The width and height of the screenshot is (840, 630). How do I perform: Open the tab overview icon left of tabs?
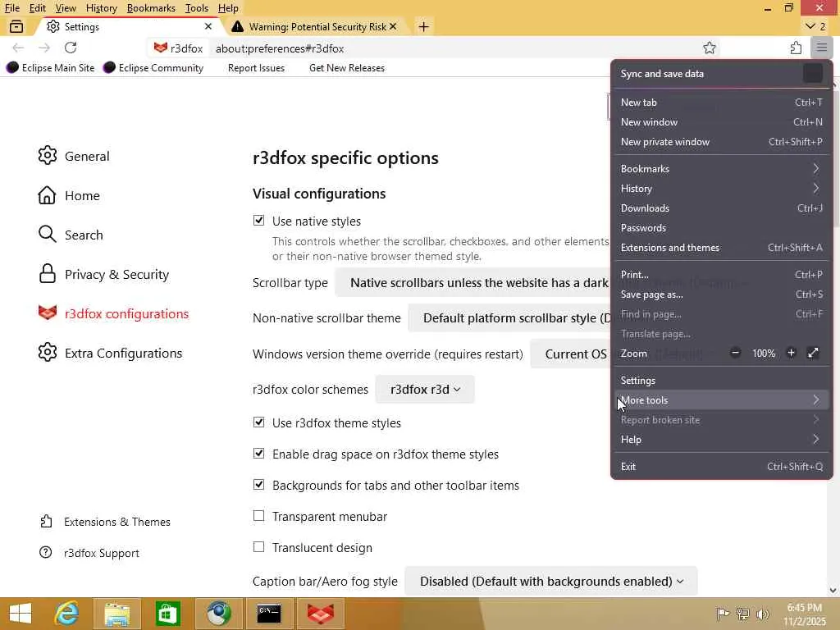(x=16, y=26)
